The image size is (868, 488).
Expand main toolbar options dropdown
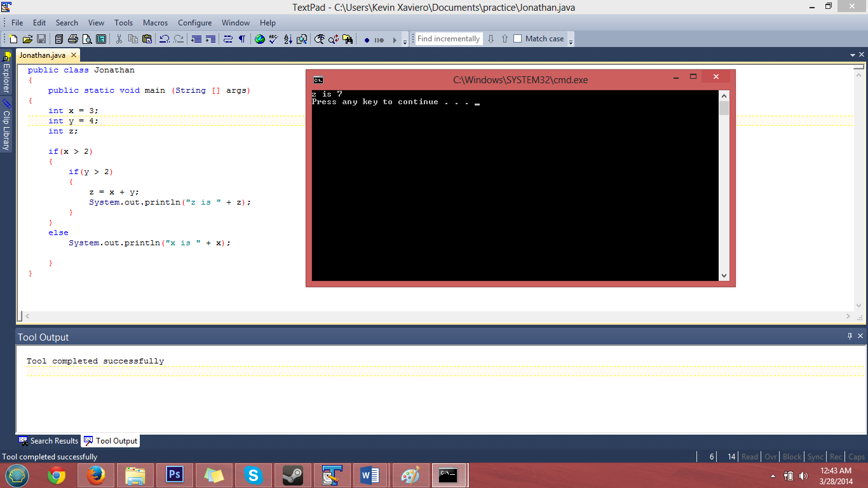(x=405, y=40)
